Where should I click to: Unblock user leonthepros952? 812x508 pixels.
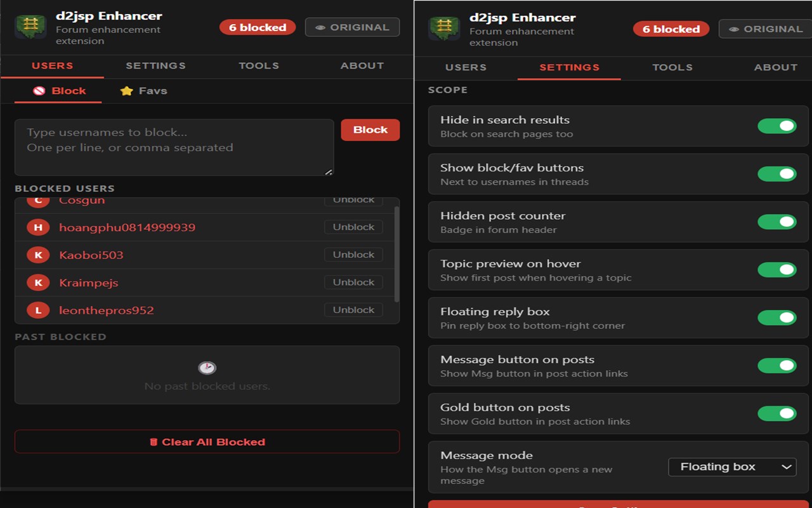353,310
